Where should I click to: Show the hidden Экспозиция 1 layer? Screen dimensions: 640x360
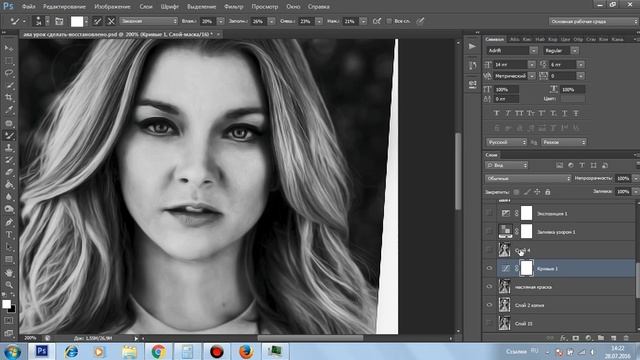(489, 213)
